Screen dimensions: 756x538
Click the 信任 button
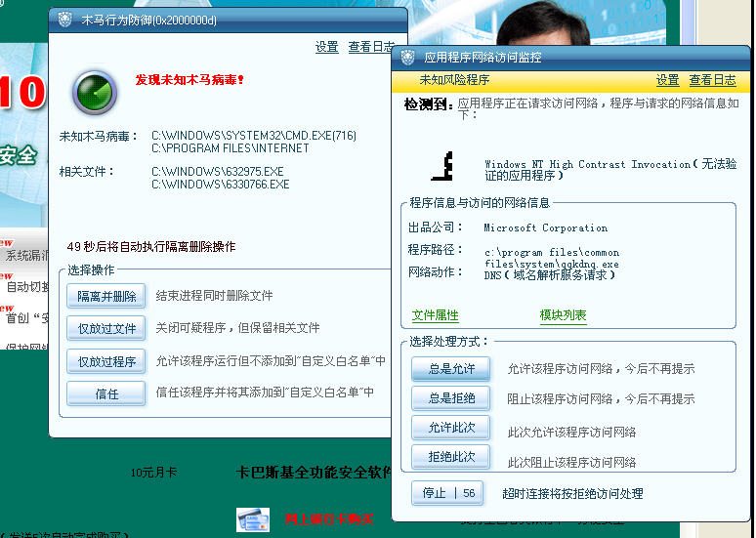pos(106,393)
